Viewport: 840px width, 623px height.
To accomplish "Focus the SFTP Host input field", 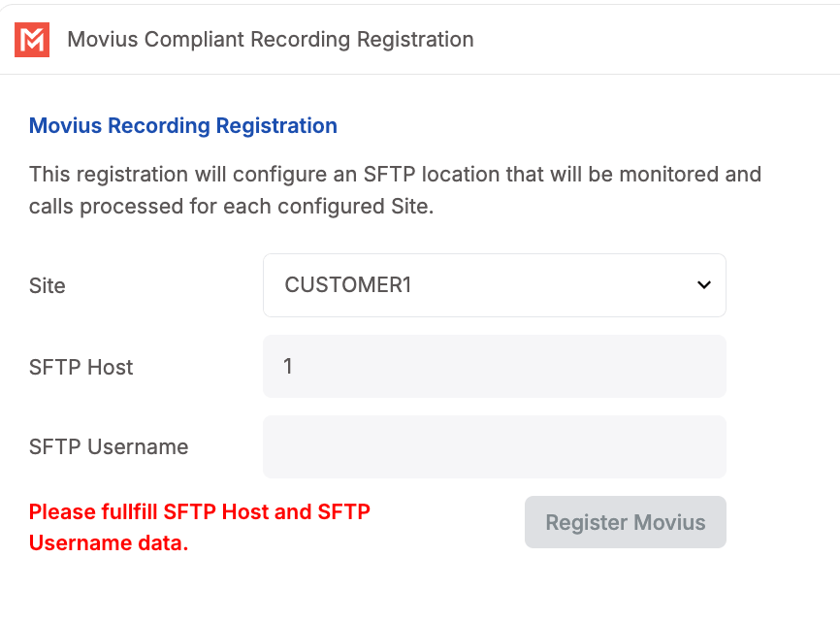I will pos(494,366).
